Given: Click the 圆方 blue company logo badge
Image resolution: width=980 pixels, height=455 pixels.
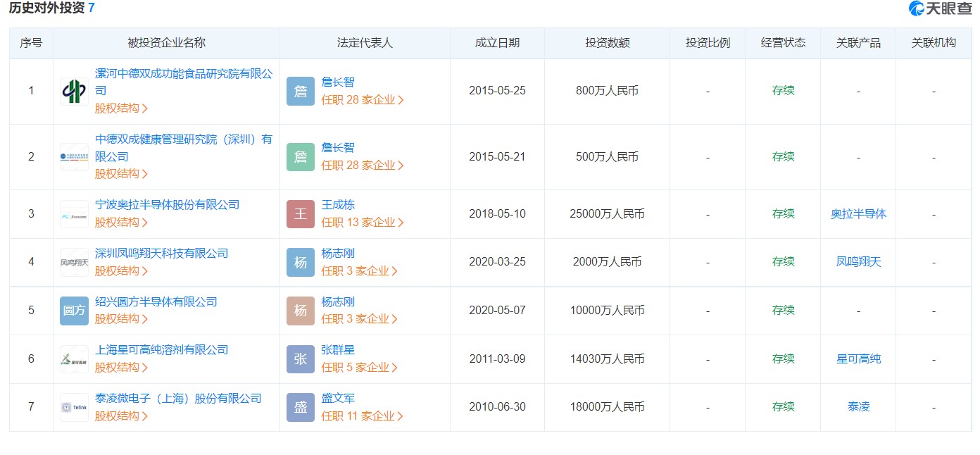Looking at the screenshot, I should pos(74,311).
